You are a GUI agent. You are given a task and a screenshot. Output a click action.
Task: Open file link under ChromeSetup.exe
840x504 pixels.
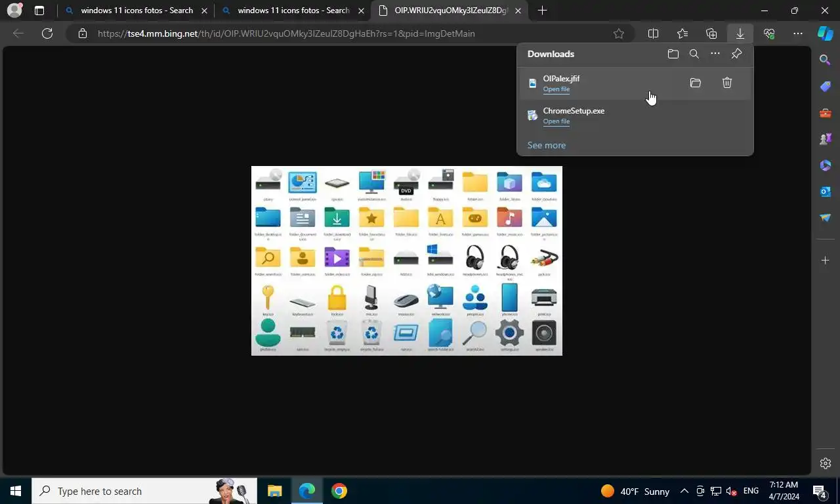click(556, 121)
